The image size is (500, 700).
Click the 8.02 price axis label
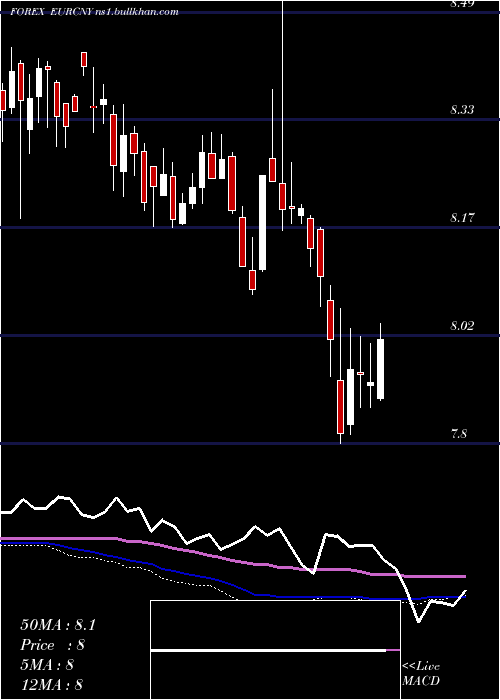tap(462, 326)
